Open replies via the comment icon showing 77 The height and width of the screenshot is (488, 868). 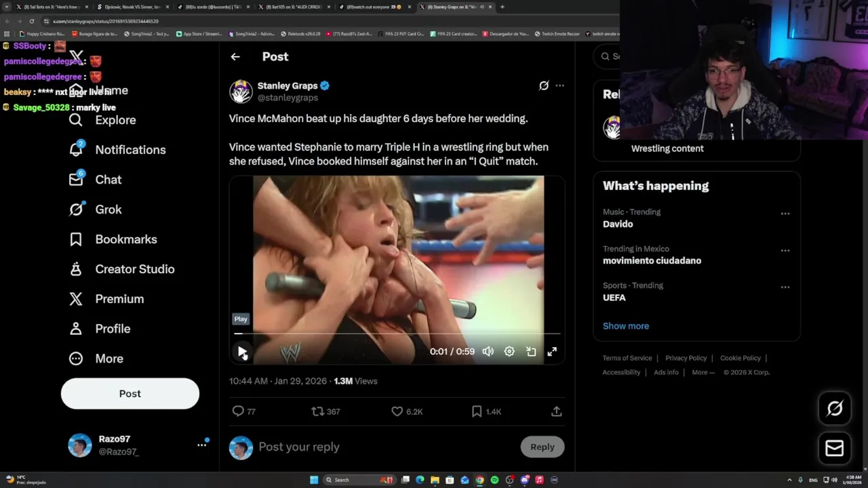tap(243, 411)
